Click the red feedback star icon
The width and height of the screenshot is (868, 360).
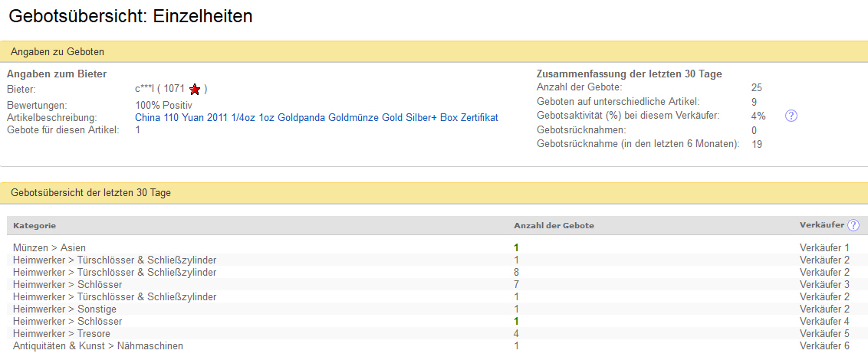tap(195, 89)
